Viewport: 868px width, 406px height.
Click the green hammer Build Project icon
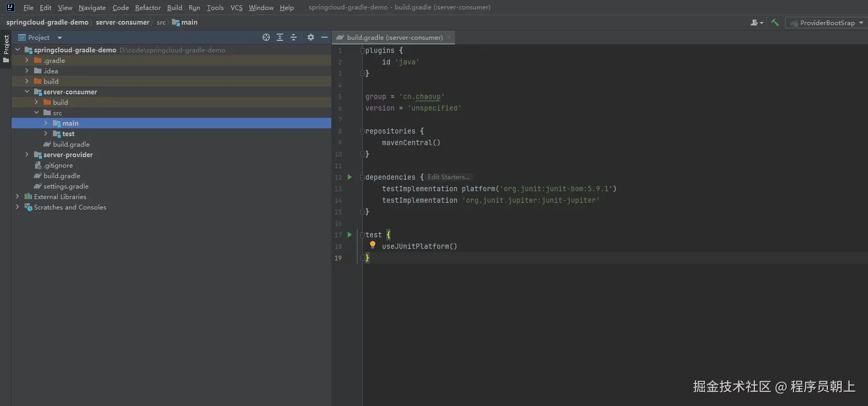click(775, 23)
